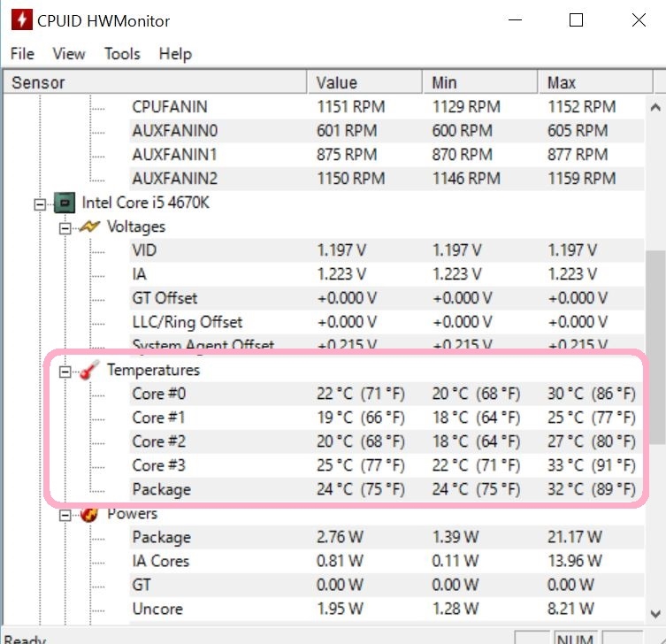Click the 18 °C Core #1 min value
The image size is (666, 644).
coord(476,418)
